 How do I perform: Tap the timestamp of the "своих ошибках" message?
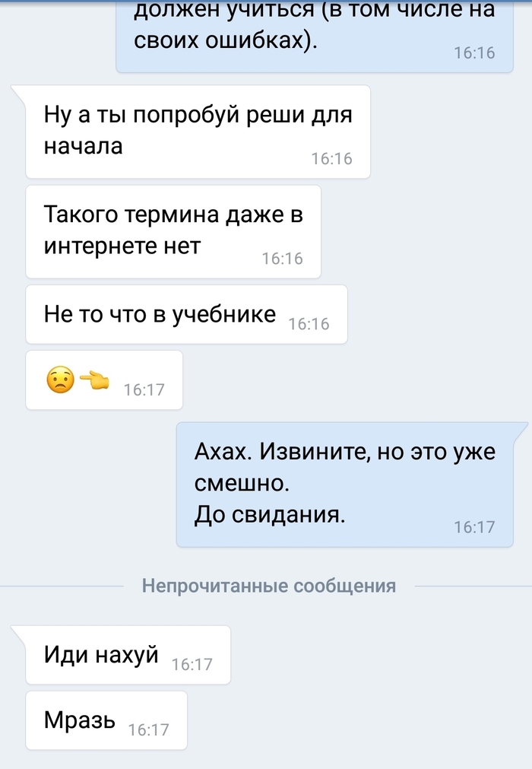click(x=474, y=52)
